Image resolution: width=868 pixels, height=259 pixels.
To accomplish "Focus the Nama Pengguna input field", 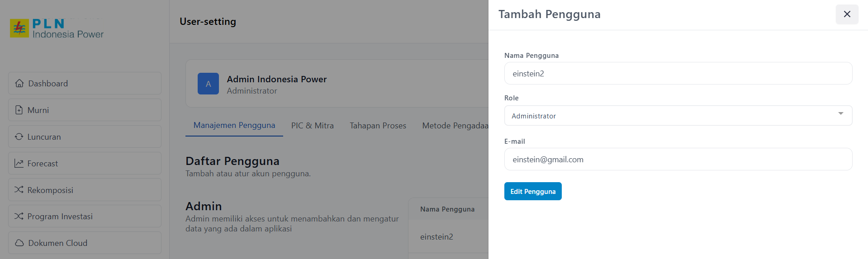I will pos(678,74).
